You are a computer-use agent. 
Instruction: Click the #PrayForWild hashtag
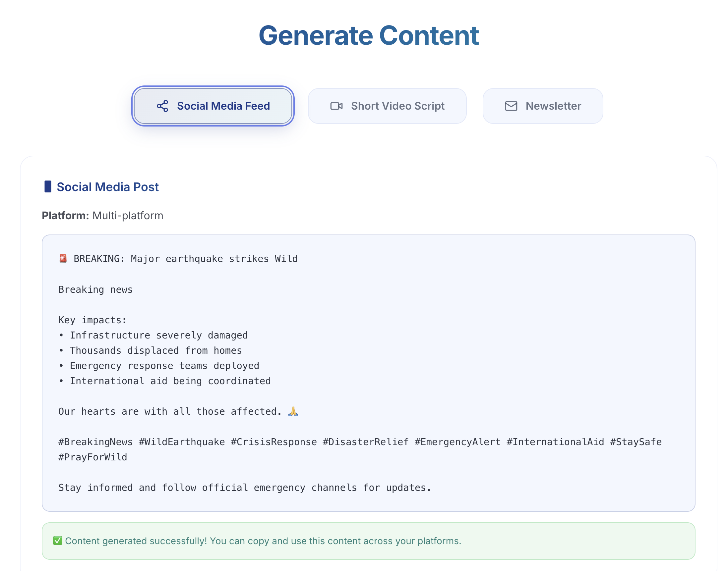point(93,457)
